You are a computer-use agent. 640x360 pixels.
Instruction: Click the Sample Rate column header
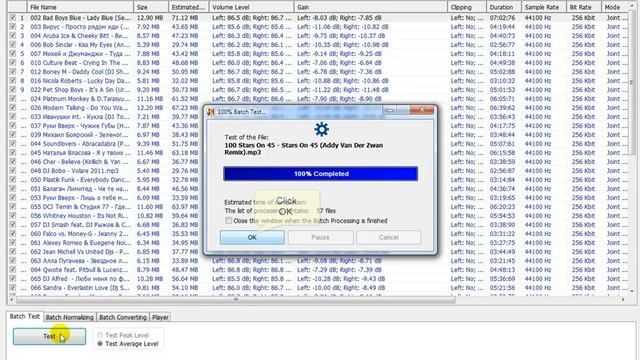[544, 7]
